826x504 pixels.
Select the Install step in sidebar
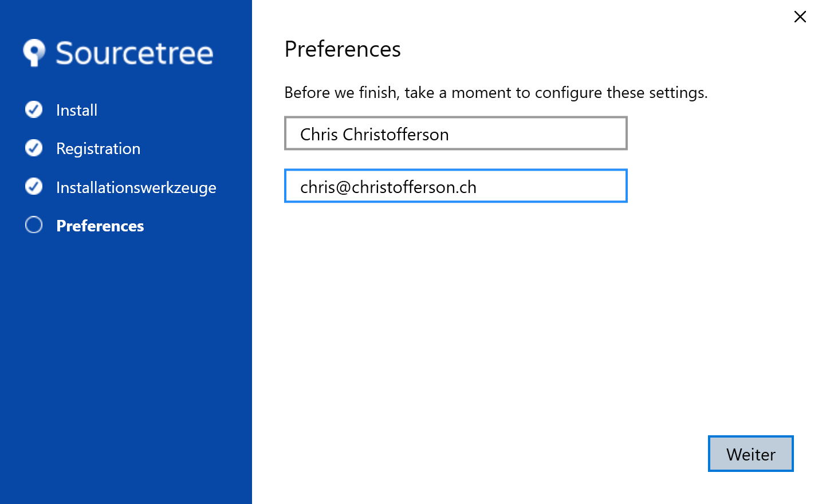point(77,110)
